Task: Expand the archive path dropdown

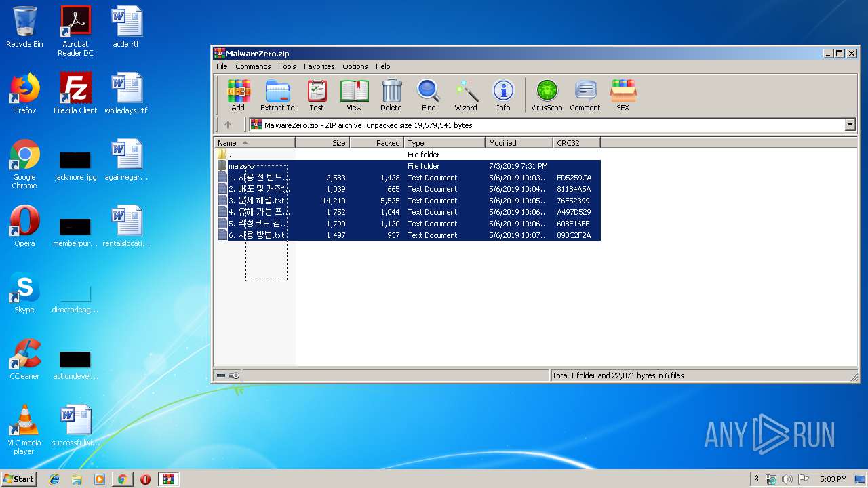Action: pyautogui.click(x=850, y=125)
